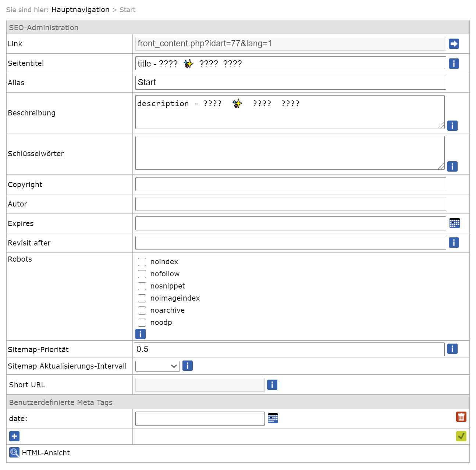This screenshot has width=476, height=470.
Task: Click the Sitemap-Priorität info icon
Action: (452, 349)
